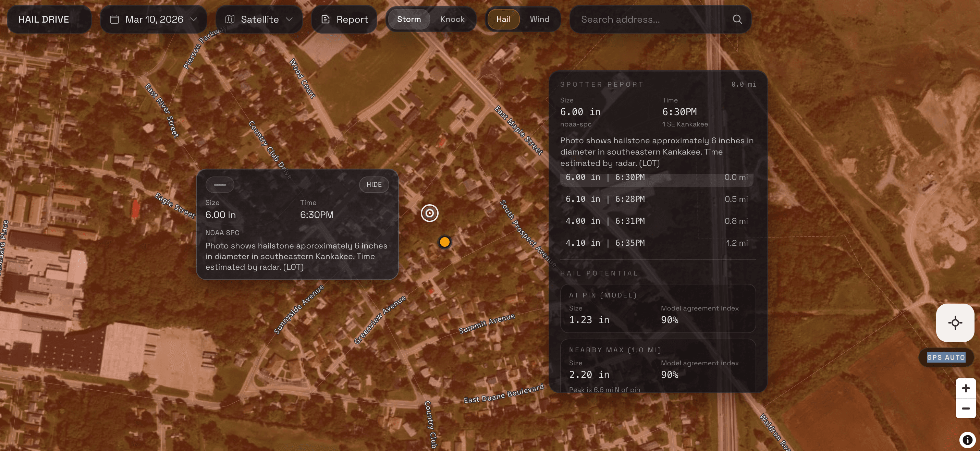Open the Mar 10, 2026 date dropdown

click(x=154, y=19)
